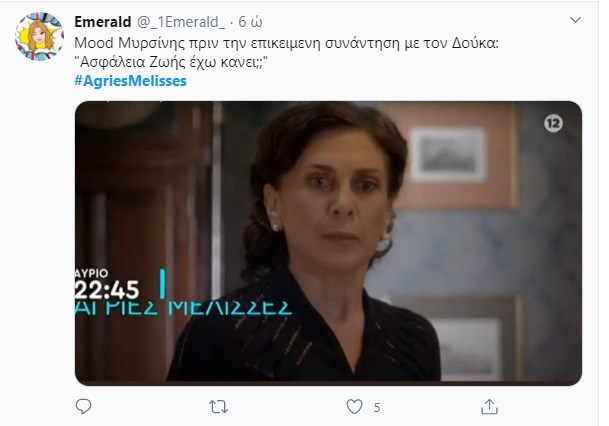The height and width of the screenshot is (426, 609).
Task: Reply to the tweet via speech bubble icon
Action: tap(83, 406)
